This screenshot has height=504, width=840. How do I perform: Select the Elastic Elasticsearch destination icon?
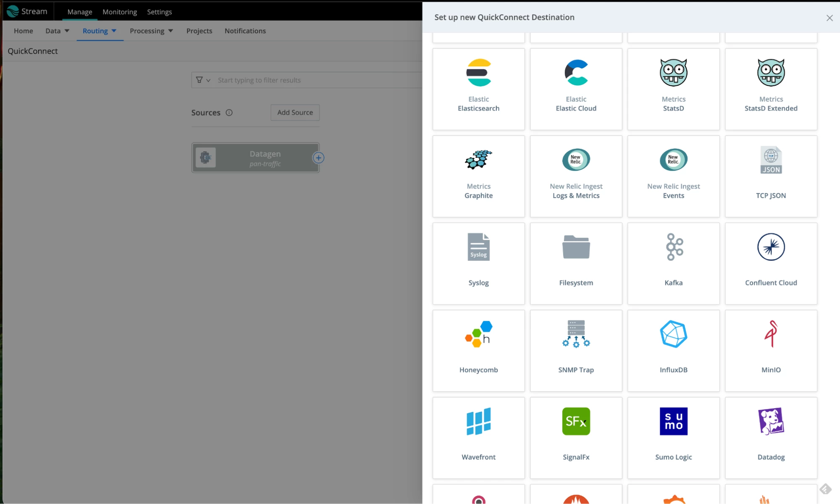tap(479, 73)
